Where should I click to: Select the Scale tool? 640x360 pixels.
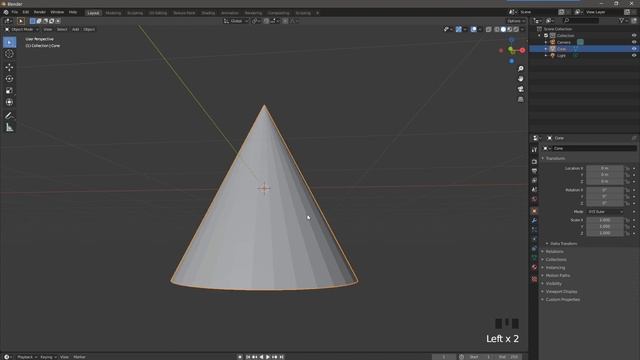click(9, 91)
